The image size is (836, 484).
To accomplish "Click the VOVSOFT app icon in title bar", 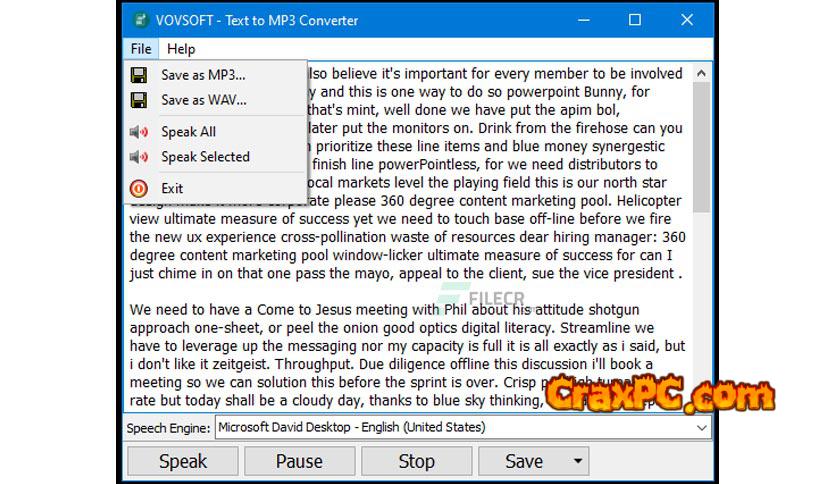I will click(x=140, y=20).
